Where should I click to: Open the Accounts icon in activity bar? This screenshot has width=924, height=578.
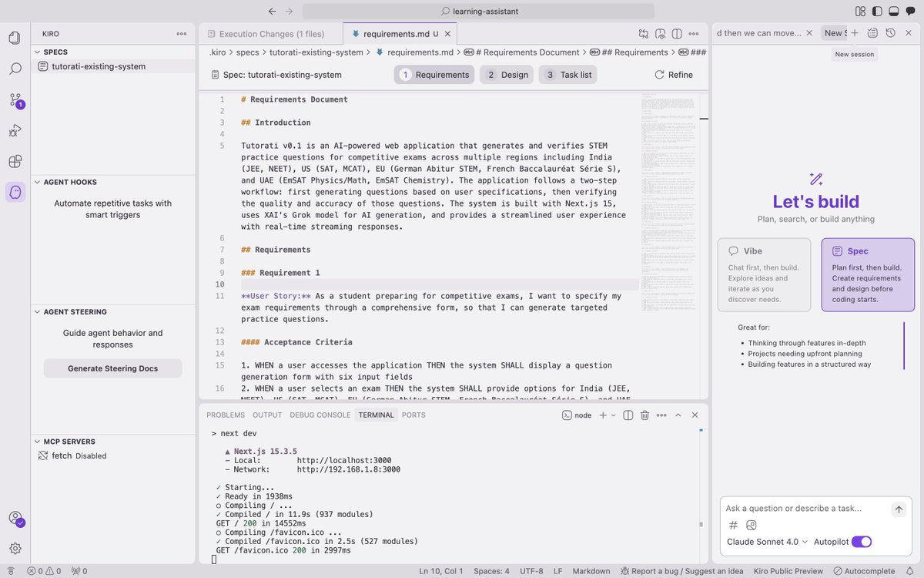tap(15, 519)
